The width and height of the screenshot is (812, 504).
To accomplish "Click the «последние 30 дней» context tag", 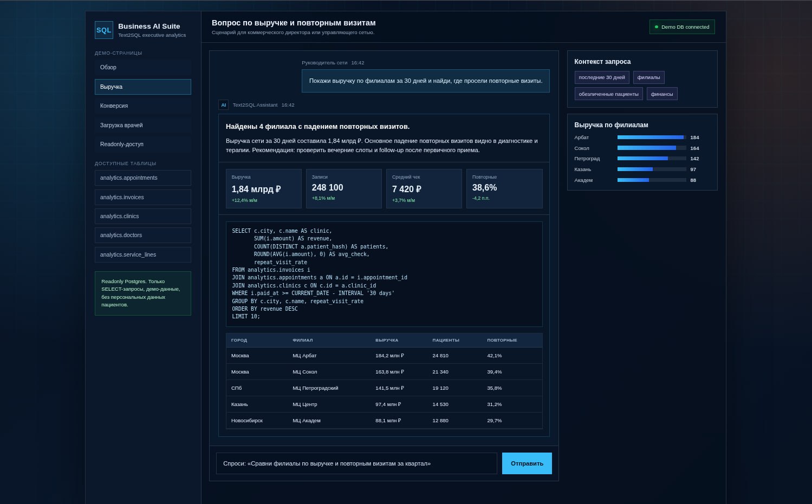I will point(602,77).
